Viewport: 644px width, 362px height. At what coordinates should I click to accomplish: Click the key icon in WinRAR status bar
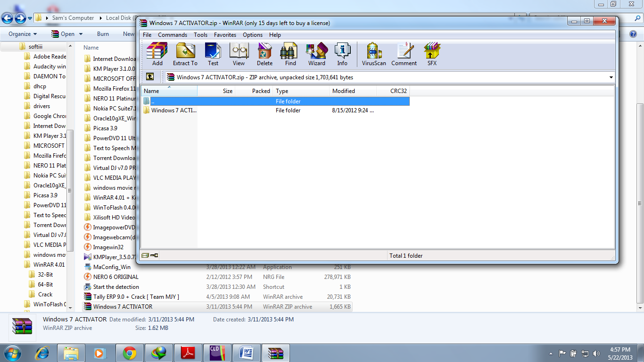pyautogui.click(x=154, y=255)
